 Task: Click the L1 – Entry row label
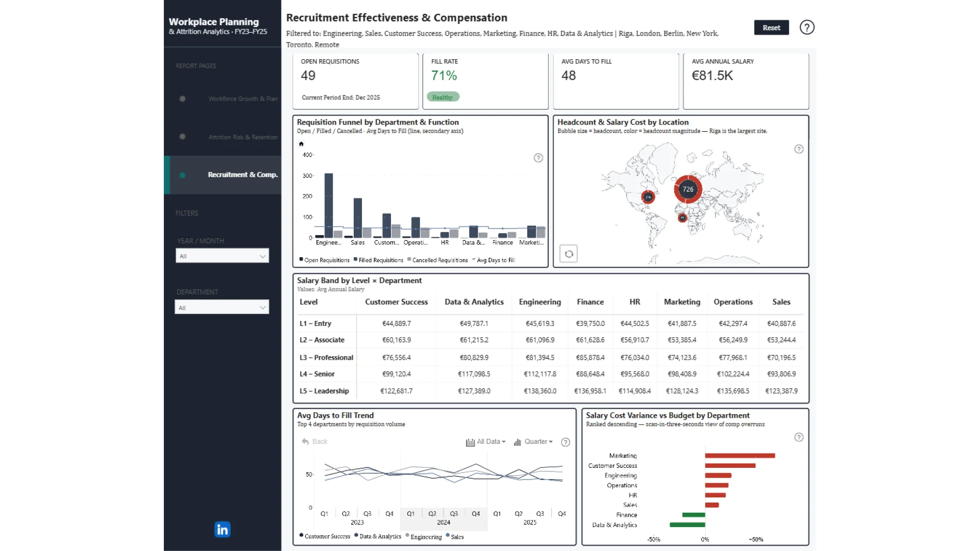[x=315, y=323]
